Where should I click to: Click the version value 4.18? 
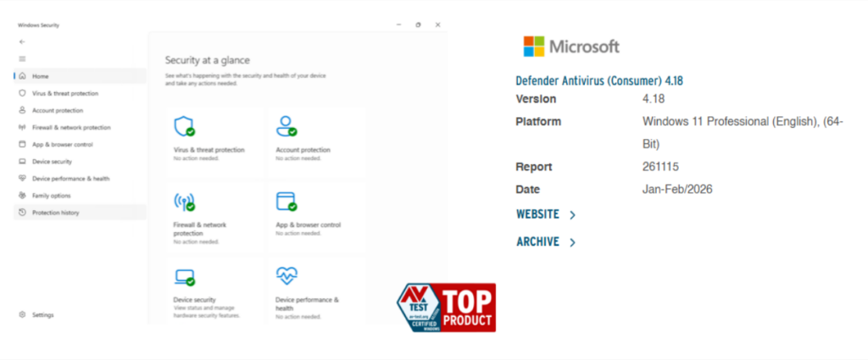654,100
